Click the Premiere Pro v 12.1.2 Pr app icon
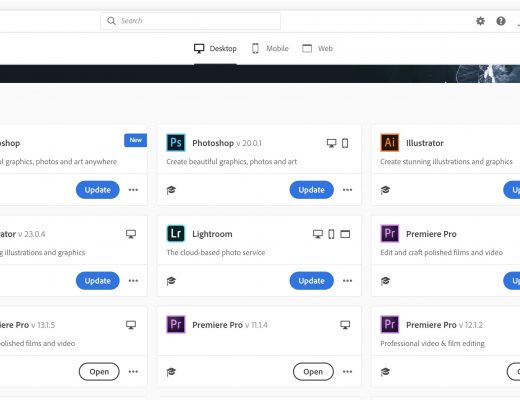Screen dimensions: 520x400 coord(390,324)
